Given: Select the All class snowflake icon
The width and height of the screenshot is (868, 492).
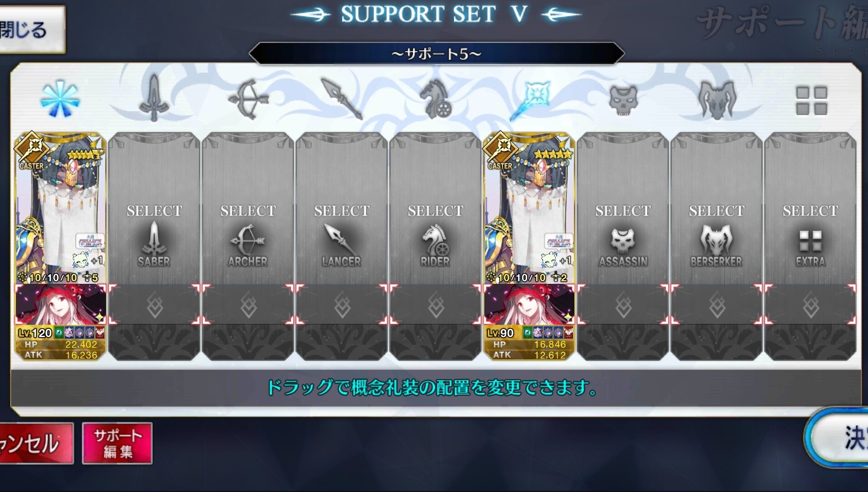Looking at the screenshot, I should point(60,98).
